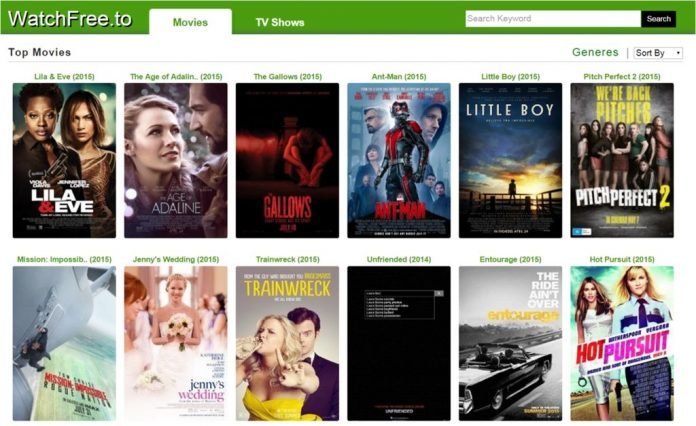
Task: Click the Jenny's Wedding (2015) title link
Action: click(176, 259)
